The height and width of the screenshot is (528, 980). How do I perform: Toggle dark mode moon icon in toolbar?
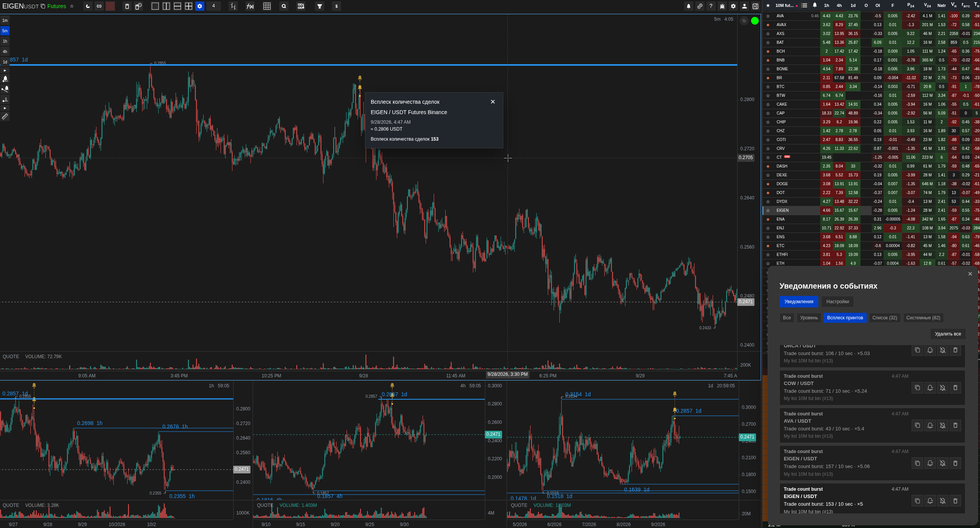click(88, 6)
